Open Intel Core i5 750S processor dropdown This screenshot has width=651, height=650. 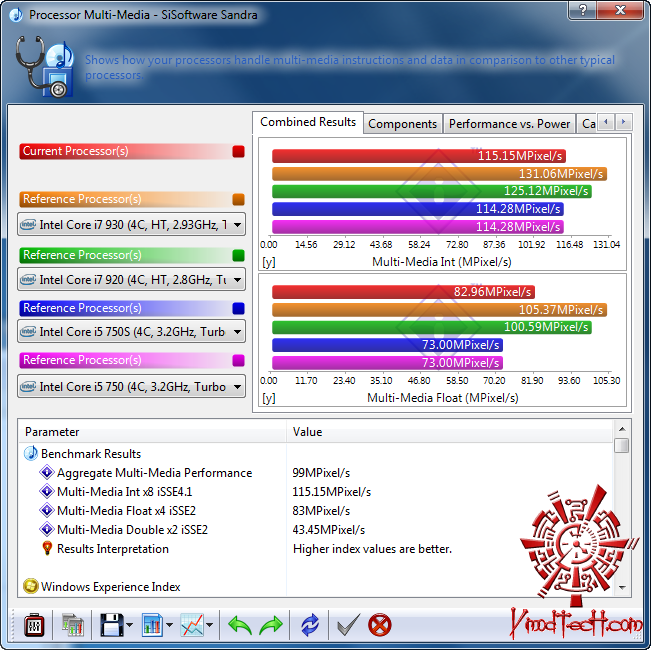[131, 331]
